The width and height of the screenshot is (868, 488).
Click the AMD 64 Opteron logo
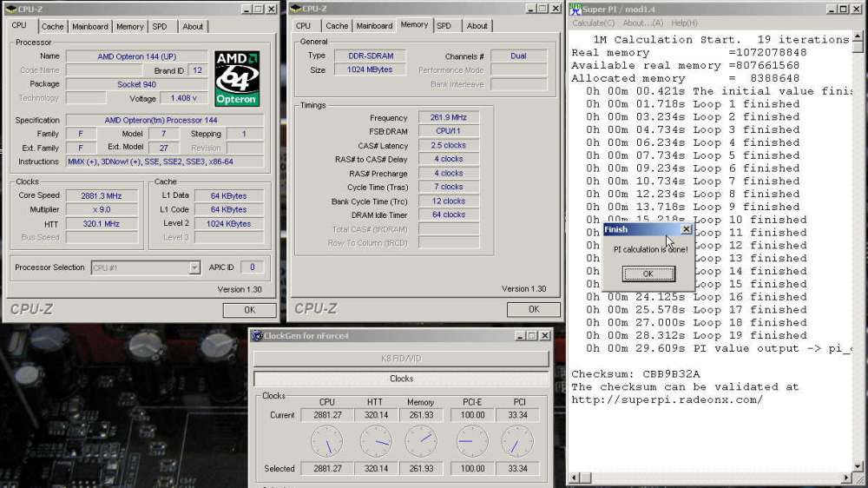(x=237, y=79)
